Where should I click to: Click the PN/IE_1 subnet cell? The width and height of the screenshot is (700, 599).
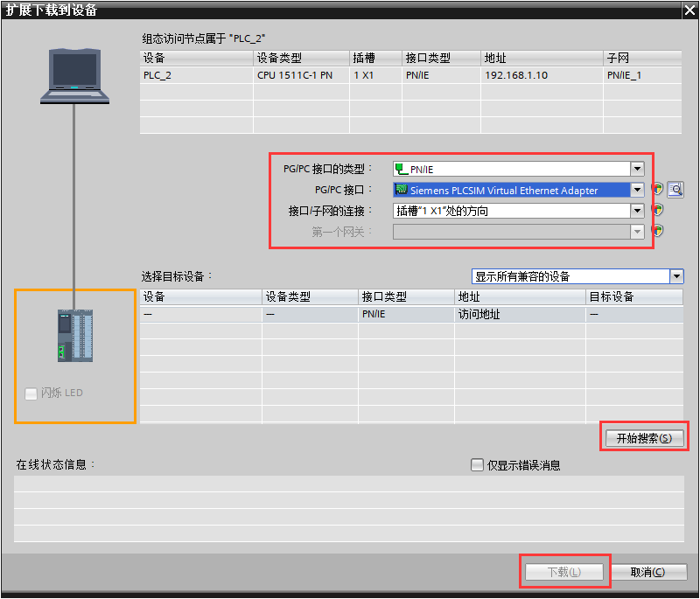(642, 75)
